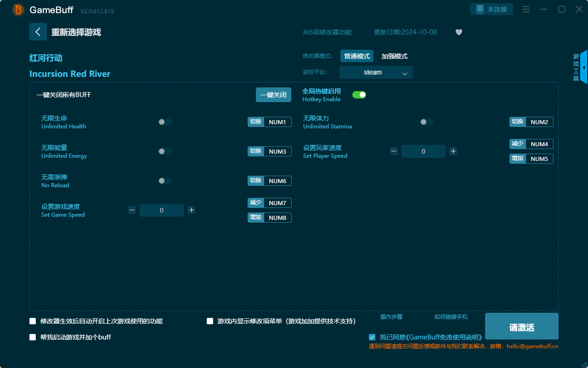Uncheck the 我已同意 agreement checkbox
This screenshot has width=588, height=368.
[x=372, y=337]
